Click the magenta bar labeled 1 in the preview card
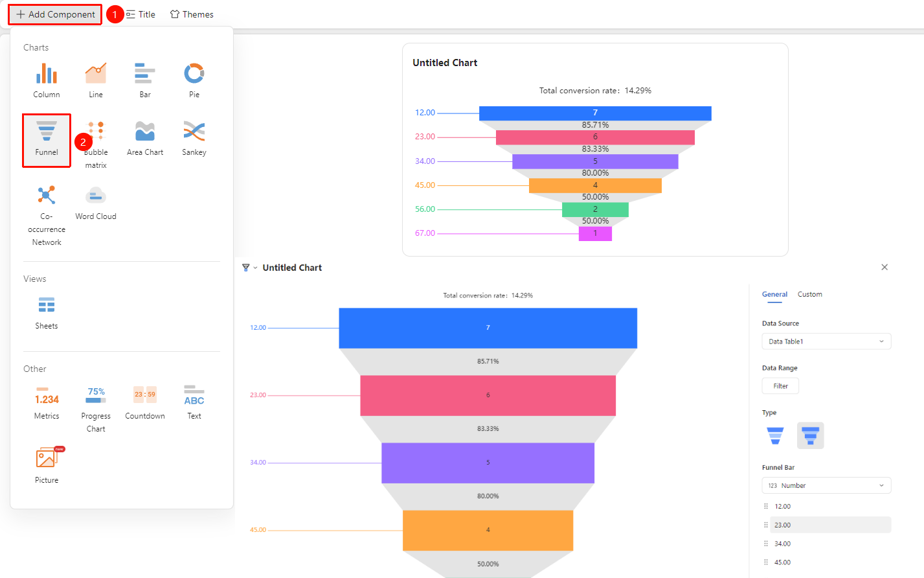The image size is (924, 578). (x=595, y=233)
